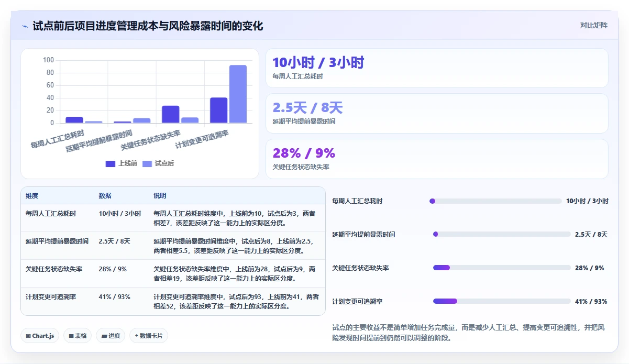Click the 41% / 93% progress value label
The image size is (629, 364).
pos(591,302)
